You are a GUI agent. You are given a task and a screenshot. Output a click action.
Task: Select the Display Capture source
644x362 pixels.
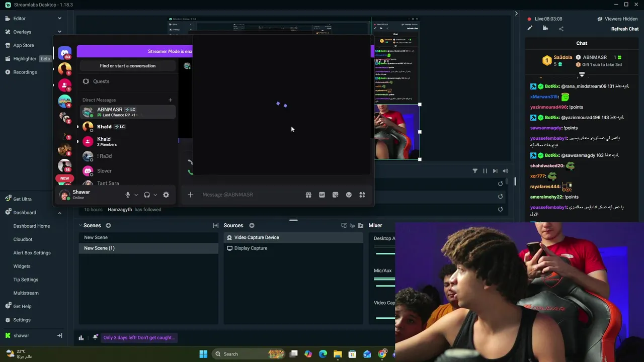coord(293,248)
